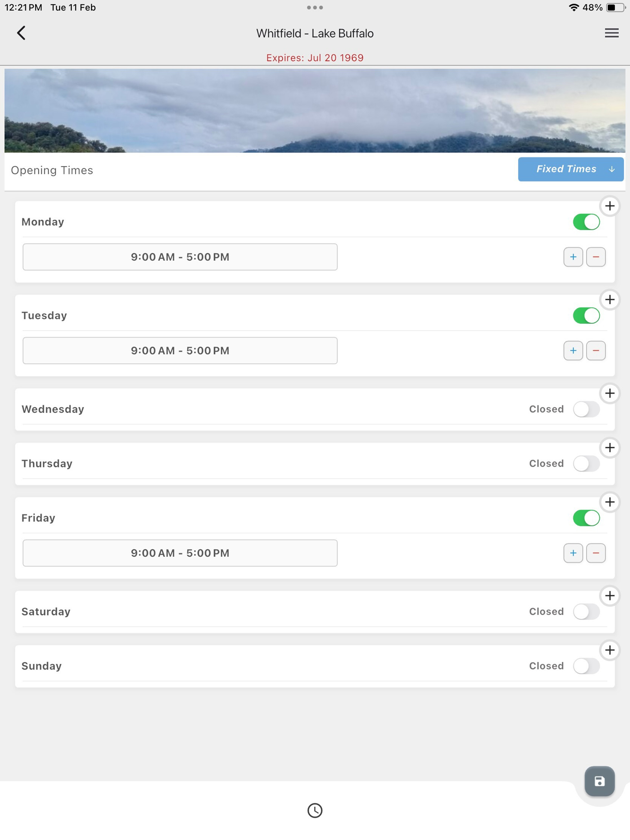This screenshot has width=630, height=840.
Task: Tap the Whitfield - Lake Buffalo title
Action: coord(315,34)
